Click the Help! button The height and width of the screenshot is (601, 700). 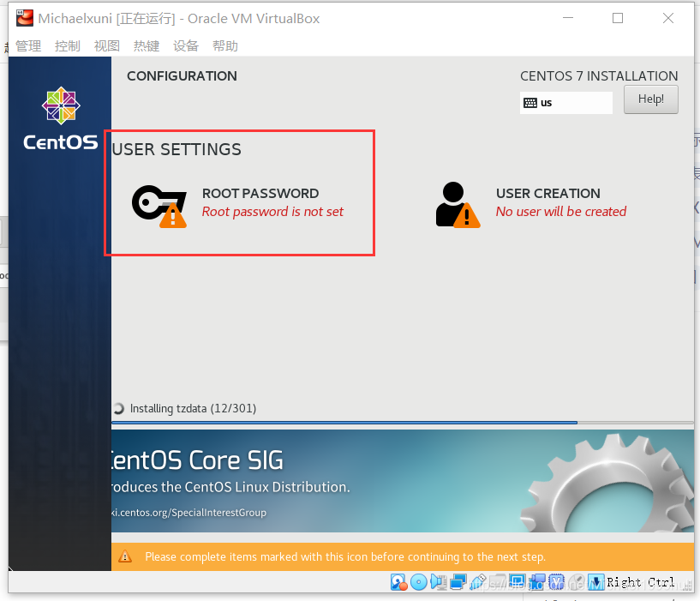[651, 99]
